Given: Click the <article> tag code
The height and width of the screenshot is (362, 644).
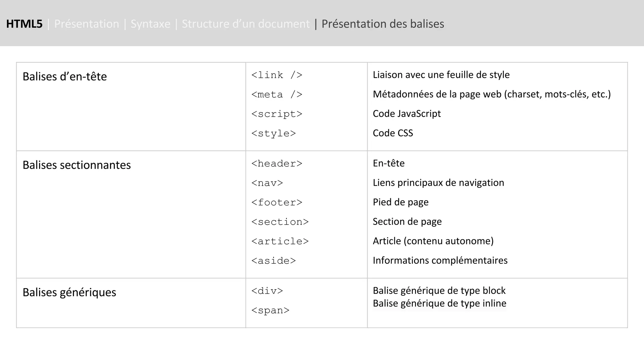Looking at the screenshot, I should pyautogui.click(x=280, y=242).
